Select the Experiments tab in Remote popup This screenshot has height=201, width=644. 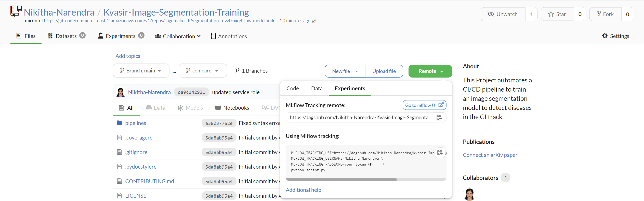pos(350,88)
